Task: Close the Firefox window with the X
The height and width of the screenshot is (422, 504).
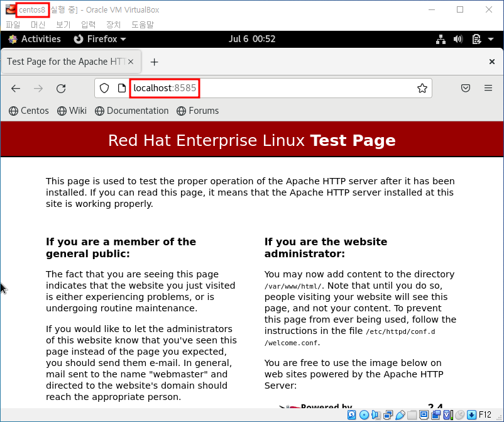Action: pyautogui.click(x=492, y=62)
